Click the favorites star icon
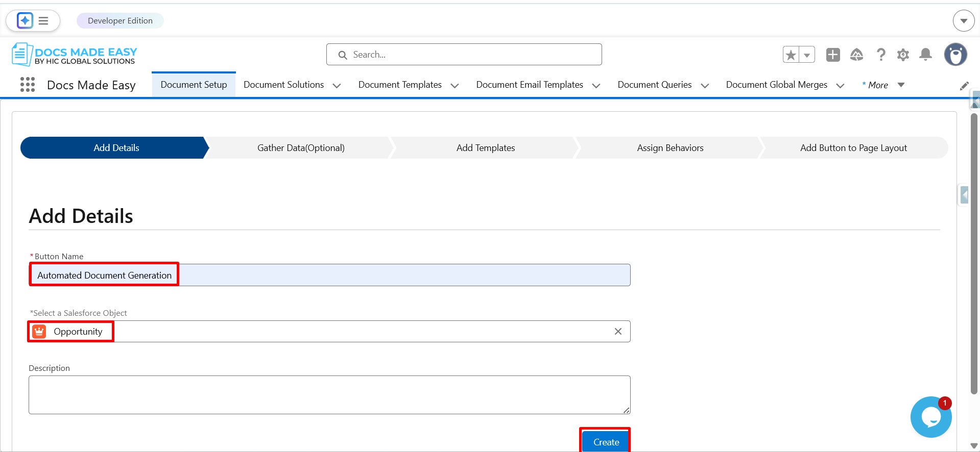 click(791, 55)
